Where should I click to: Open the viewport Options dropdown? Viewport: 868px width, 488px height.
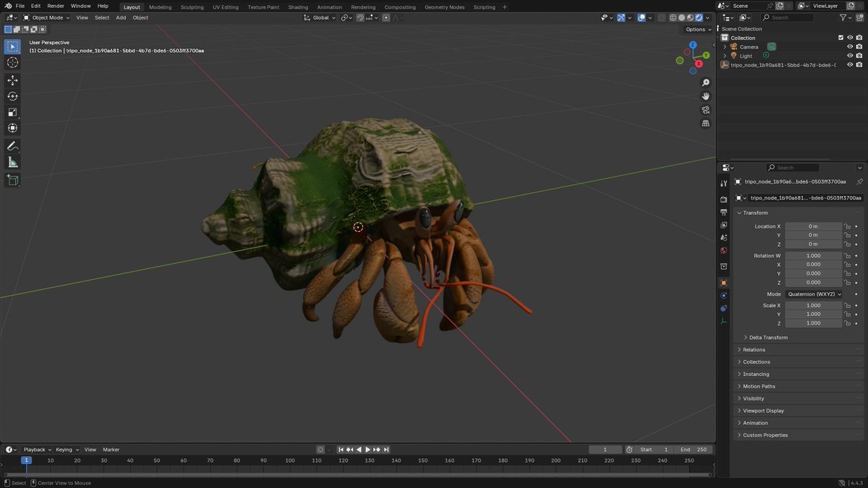[x=699, y=29]
